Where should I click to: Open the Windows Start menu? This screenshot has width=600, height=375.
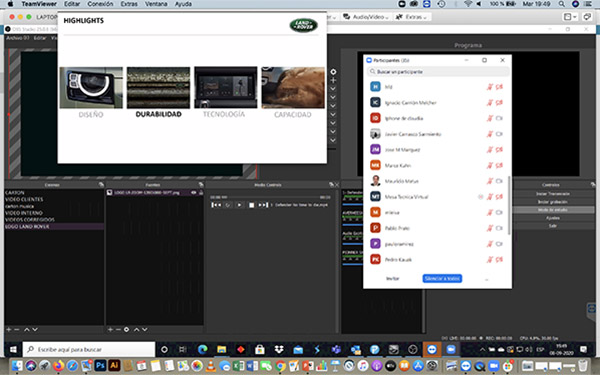coord(13,349)
